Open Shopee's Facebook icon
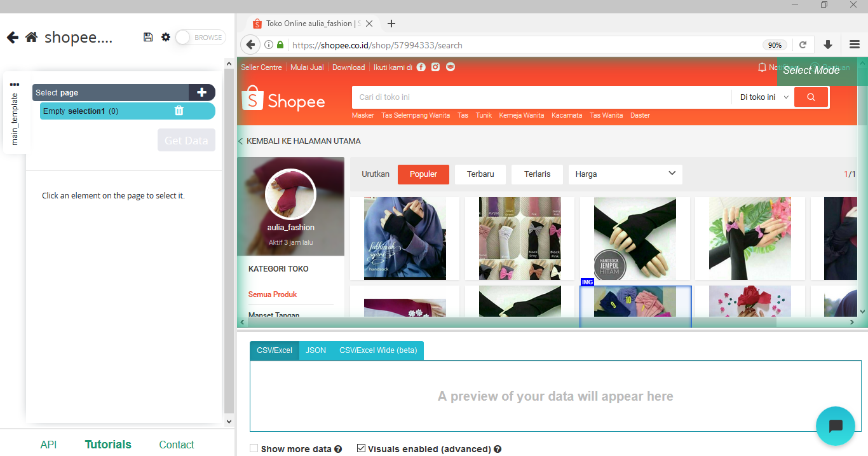Screen dimensions: 868x456 click(421, 67)
